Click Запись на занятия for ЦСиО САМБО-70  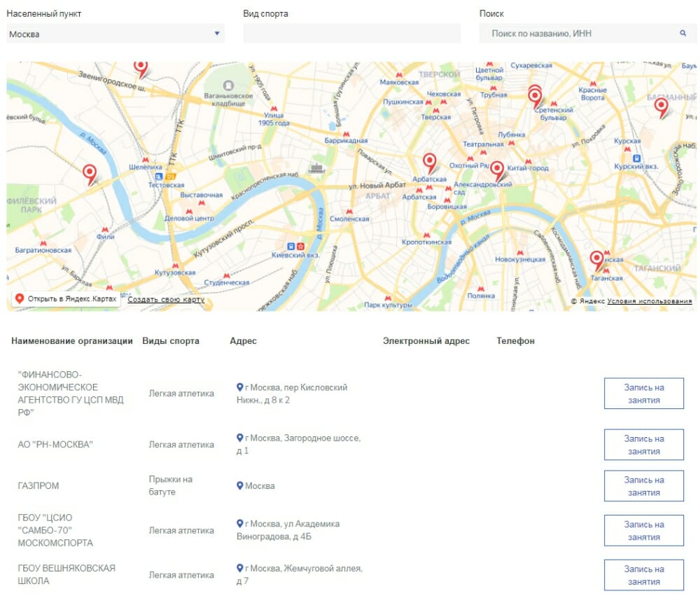(x=644, y=531)
